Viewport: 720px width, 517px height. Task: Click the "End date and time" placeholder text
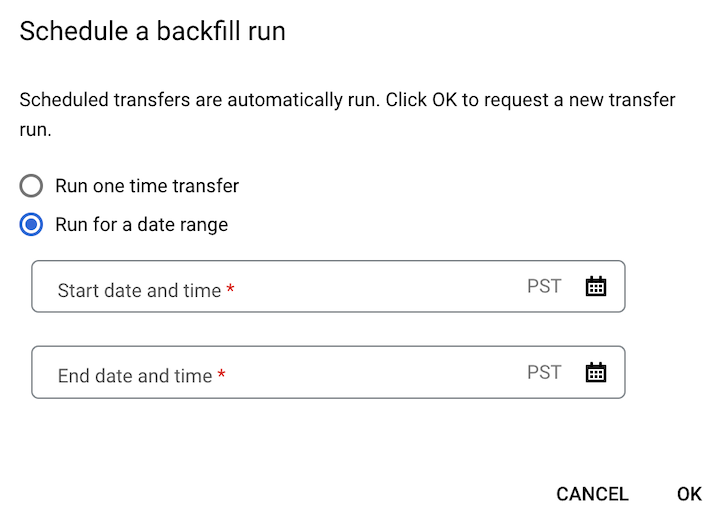tap(135, 376)
